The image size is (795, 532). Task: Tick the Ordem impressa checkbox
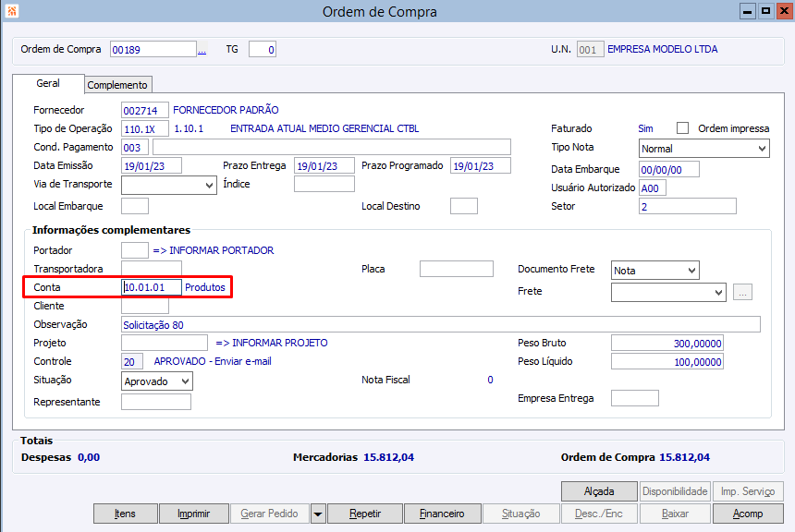(x=682, y=128)
